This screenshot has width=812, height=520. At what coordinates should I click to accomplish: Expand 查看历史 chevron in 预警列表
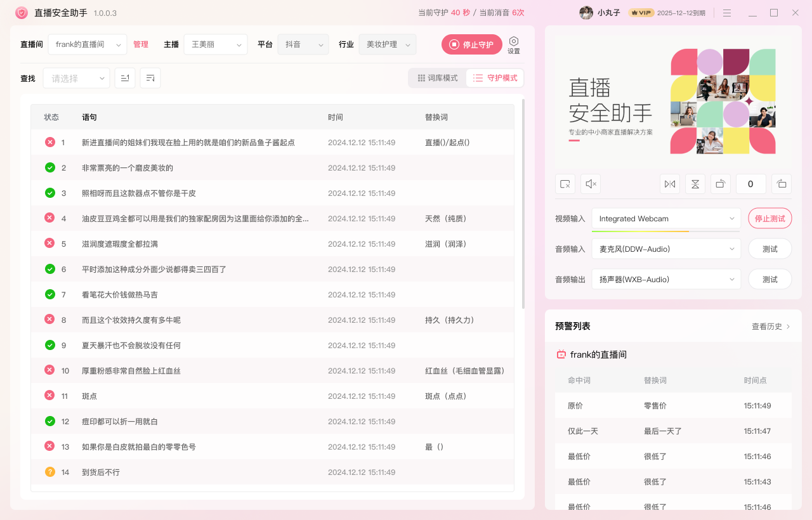click(789, 327)
